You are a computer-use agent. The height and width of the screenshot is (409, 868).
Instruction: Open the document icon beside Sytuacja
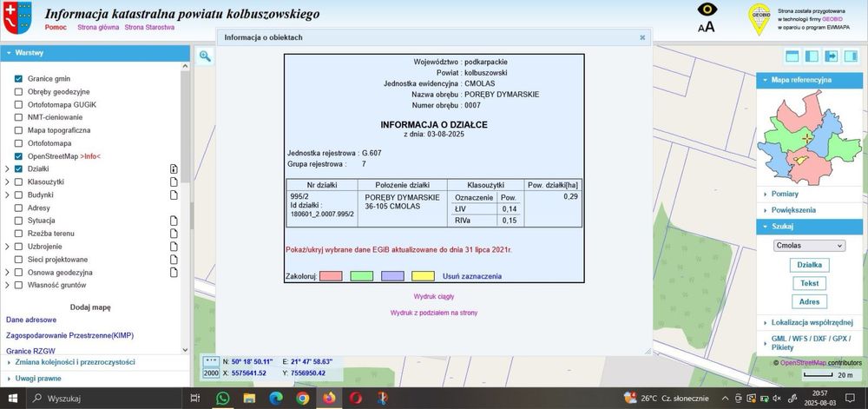coord(174,221)
